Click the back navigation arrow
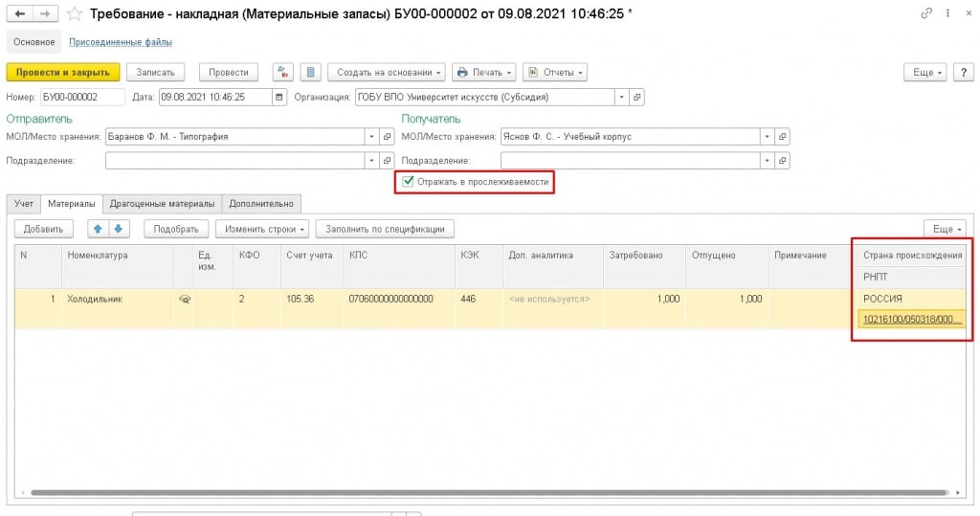Screen dimensions: 980x516 click(19, 13)
